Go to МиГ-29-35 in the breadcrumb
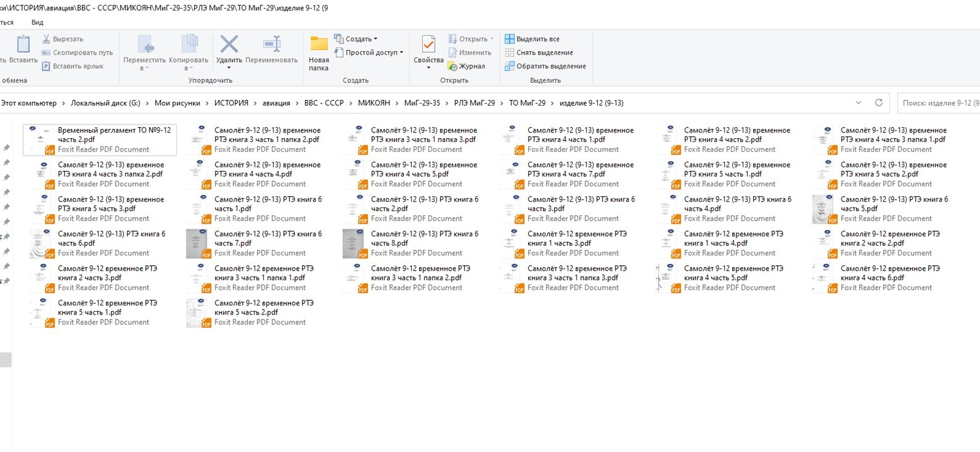Image resolution: width=980 pixels, height=452 pixels. [x=422, y=103]
